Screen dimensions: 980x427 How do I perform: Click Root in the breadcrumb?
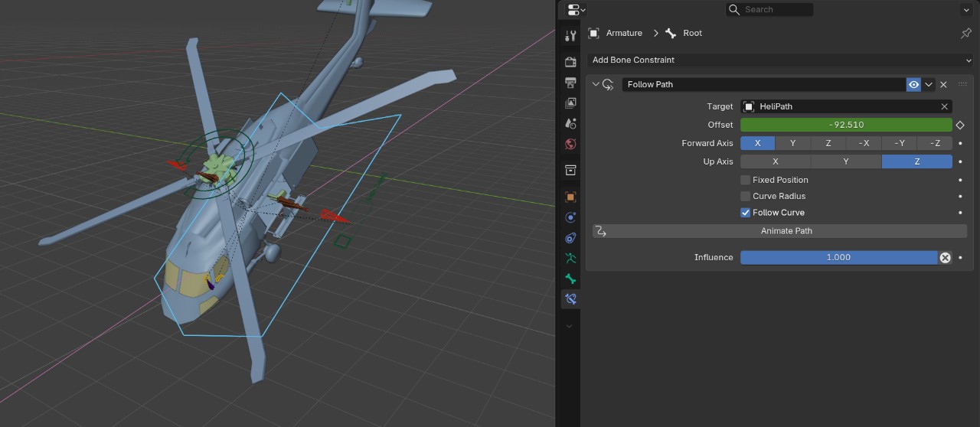692,34
